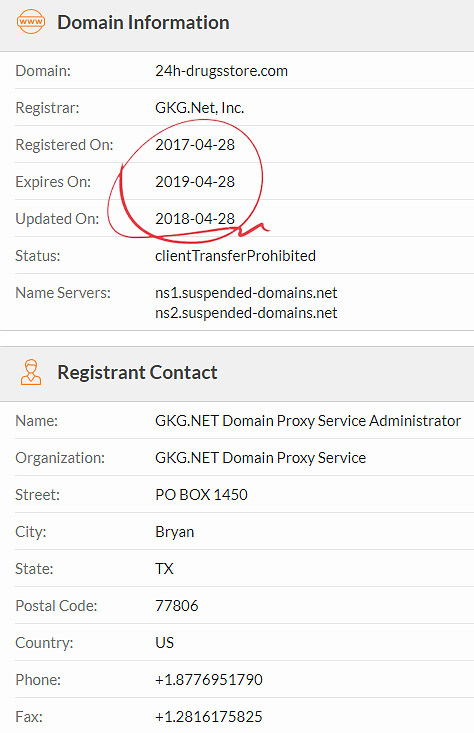
Task: Click the registrar value GKG.Net, Inc.
Action: (x=200, y=108)
